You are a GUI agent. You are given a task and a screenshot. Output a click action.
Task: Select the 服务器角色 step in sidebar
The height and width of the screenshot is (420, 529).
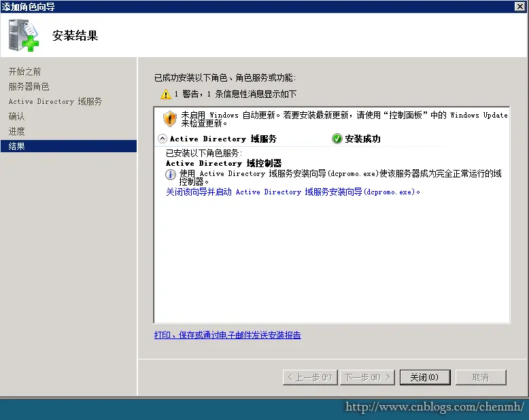point(29,86)
